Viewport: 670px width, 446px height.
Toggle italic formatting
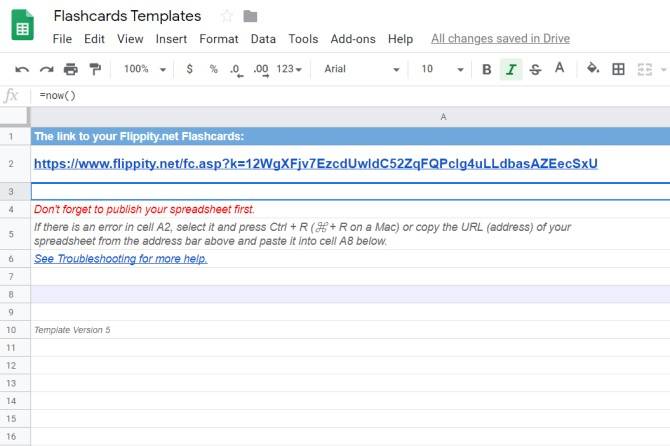pyautogui.click(x=511, y=69)
